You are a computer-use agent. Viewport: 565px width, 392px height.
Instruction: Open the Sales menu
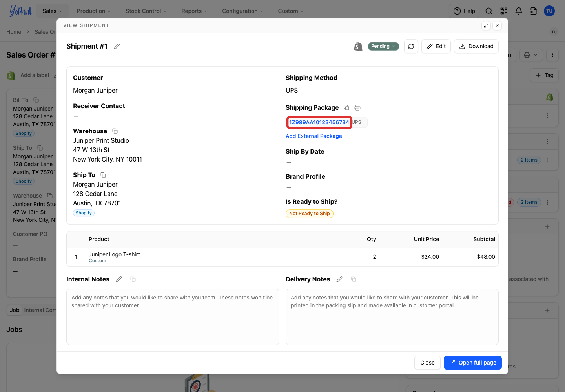pyautogui.click(x=52, y=11)
